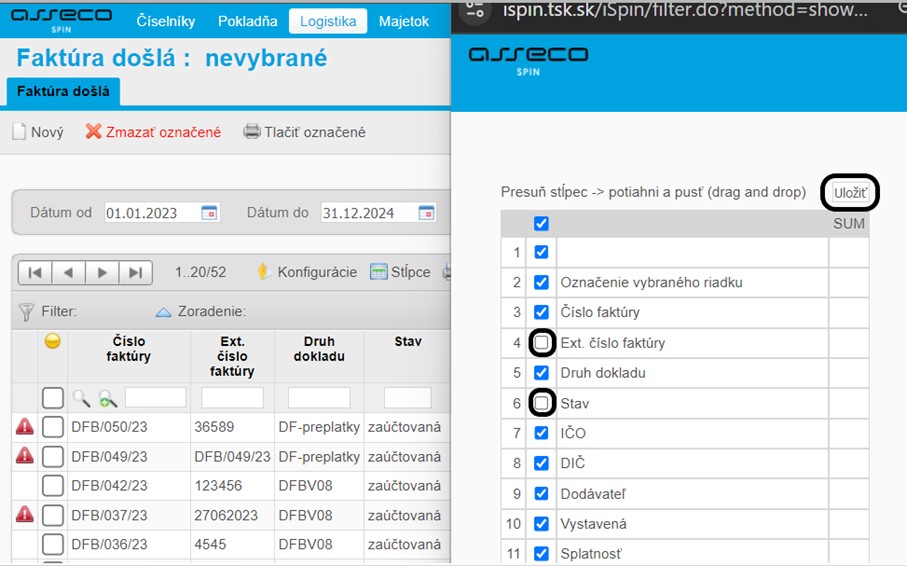Select the row checkbox for DFB/042/23
Screen dimensions: 907x566
pos(53,486)
